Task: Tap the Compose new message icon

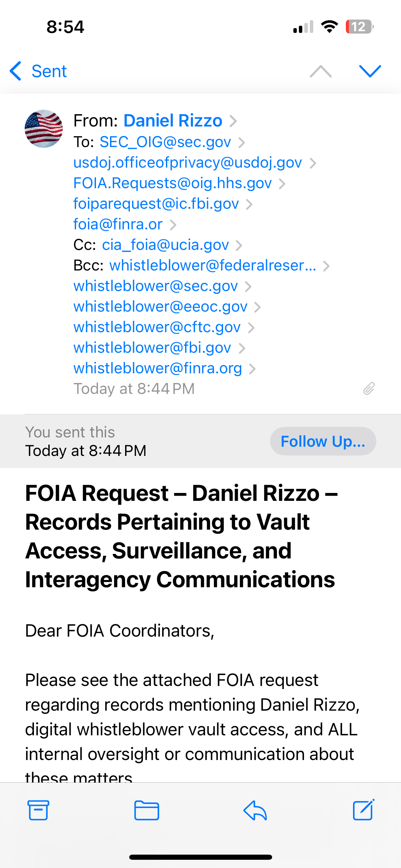Action: [x=364, y=810]
